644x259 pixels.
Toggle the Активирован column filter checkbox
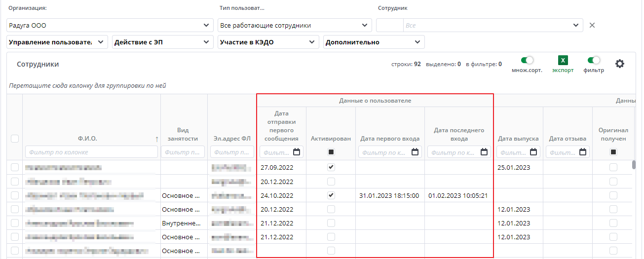pos(331,152)
